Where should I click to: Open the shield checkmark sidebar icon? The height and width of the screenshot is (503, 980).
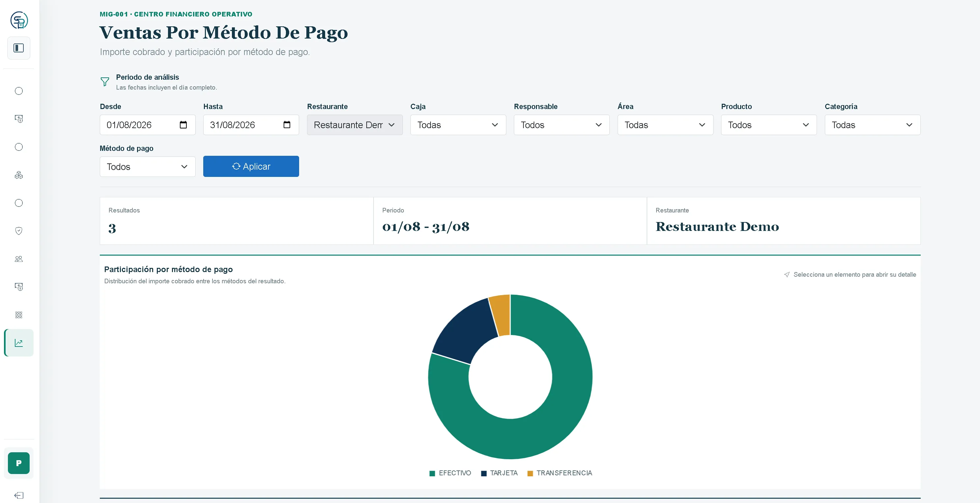(x=19, y=231)
